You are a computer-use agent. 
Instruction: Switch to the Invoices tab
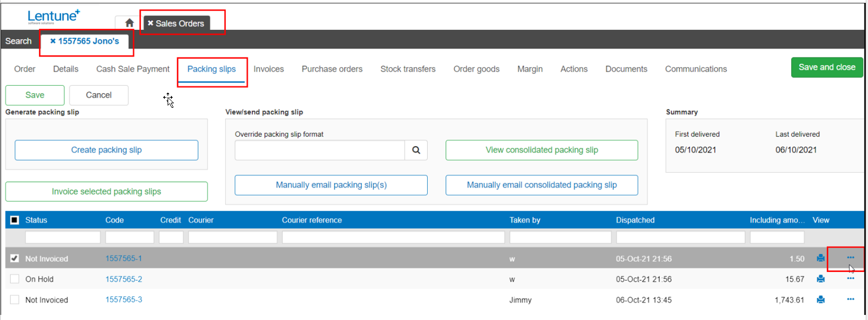(269, 69)
